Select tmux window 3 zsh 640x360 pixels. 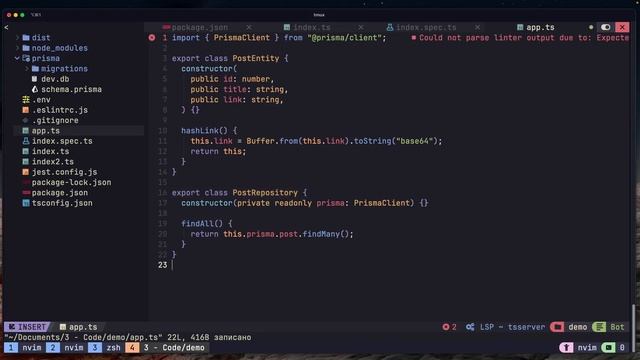[x=104, y=348]
